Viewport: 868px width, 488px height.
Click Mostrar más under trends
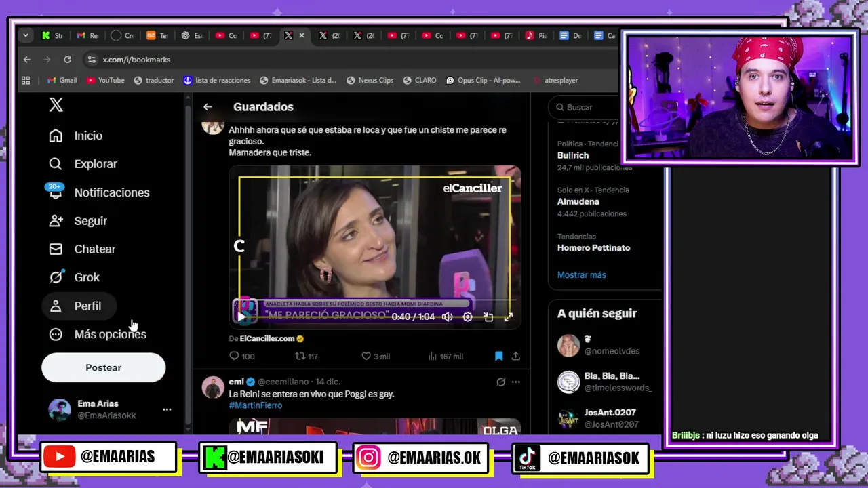582,274
